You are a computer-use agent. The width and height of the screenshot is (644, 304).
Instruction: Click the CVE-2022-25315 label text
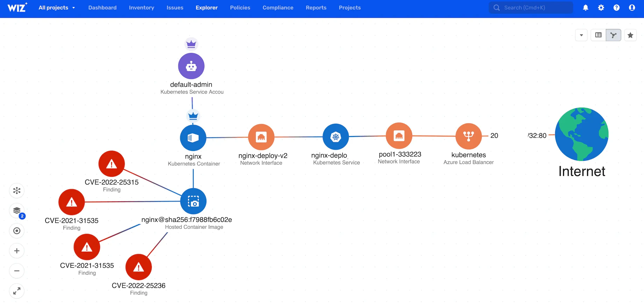pos(112,182)
